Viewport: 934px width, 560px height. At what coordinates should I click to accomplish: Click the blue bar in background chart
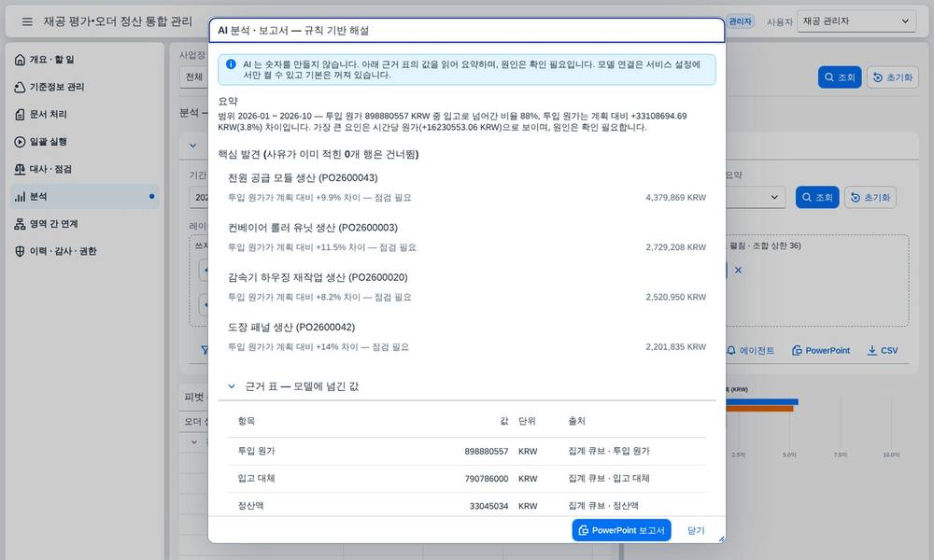(x=762, y=402)
